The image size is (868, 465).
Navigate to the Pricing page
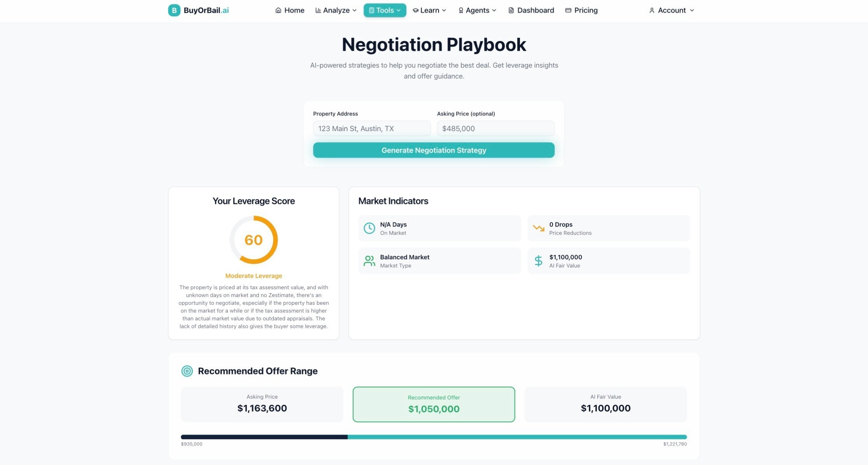click(x=581, y=10)
